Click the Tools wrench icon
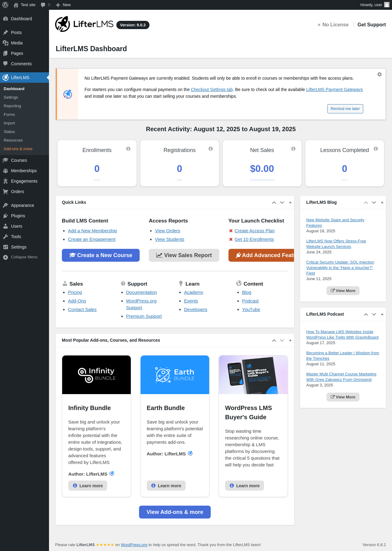Viewport: 392px width, 551px height. pyautogui.click(x=6, y=237)
